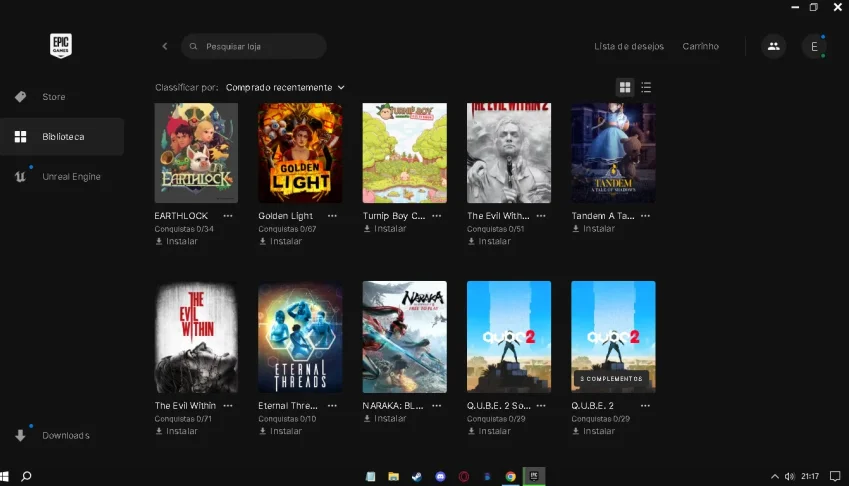Viewport: 849px width, 486px height.
Task: Open more options for Q.U.B.E. 2 So...
Action: tap(541, 406)
